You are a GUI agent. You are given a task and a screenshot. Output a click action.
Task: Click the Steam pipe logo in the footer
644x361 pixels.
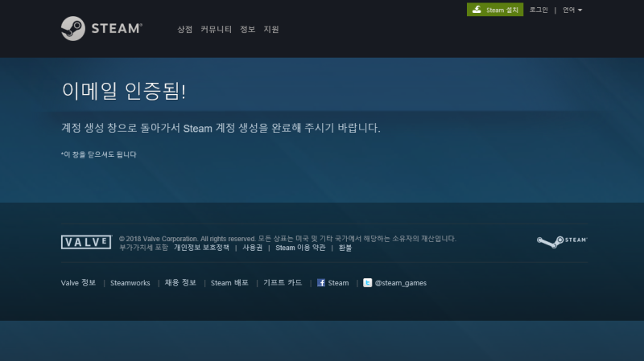tap(562, 242)
